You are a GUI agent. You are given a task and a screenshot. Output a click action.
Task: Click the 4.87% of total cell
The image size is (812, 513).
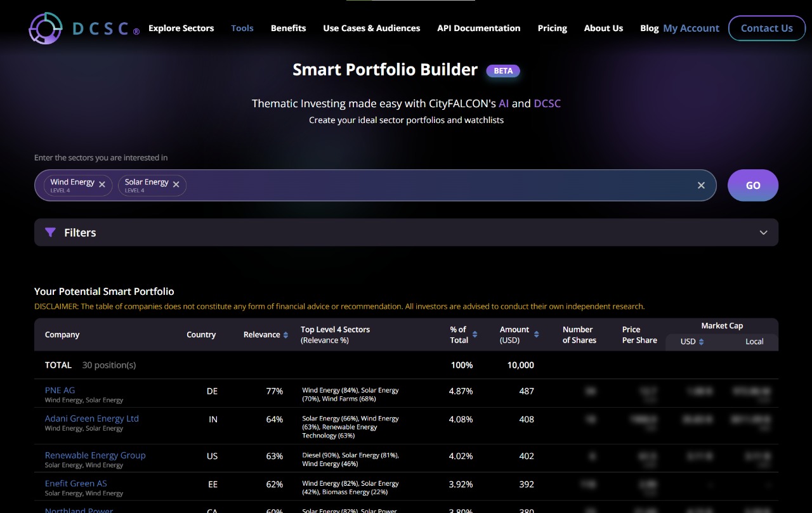pyautogui.click(x=461, y=391)
